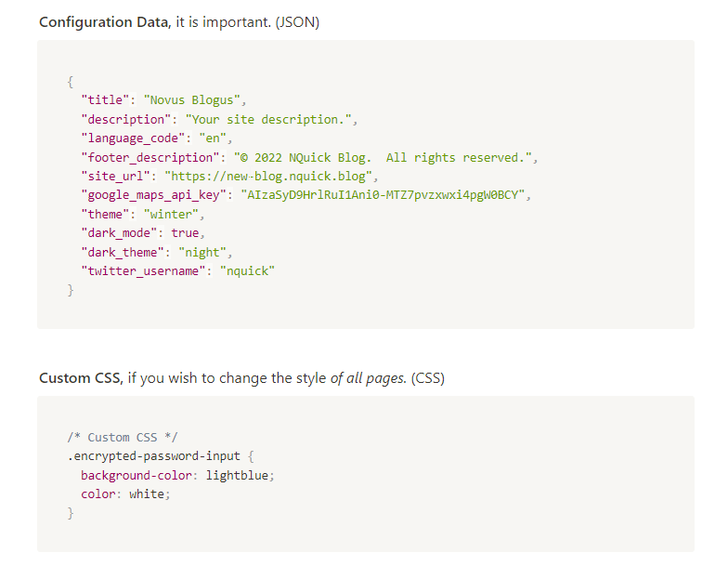Select the "Your site description." string value
The image size is (728, 566).
271,119
